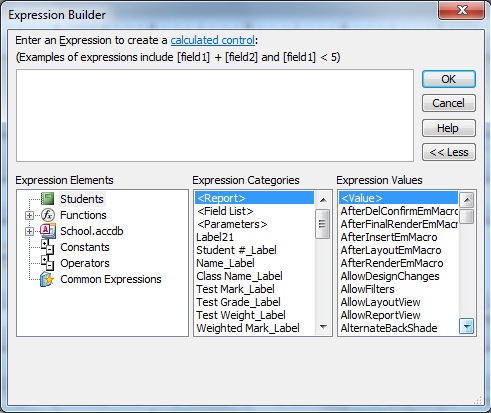491x413 pixels.
Task: Click the Common Expressions star icon
Action: [x=47, y=279]
